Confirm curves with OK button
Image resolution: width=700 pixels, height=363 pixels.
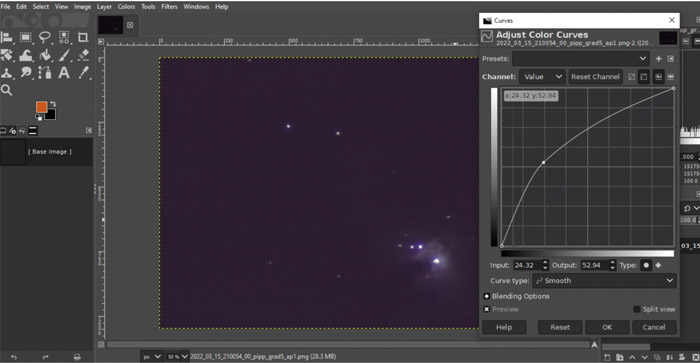[607, 328]
